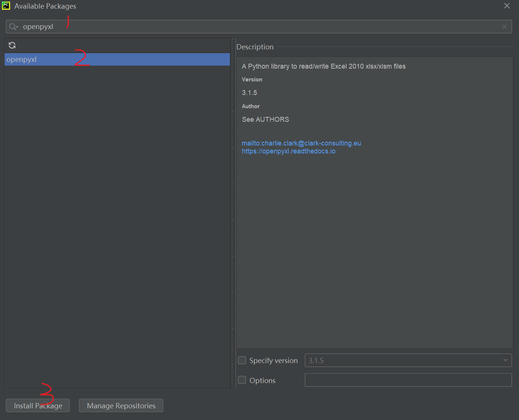Viewport: 519px width, 420px height.
Task: Close the Available Packages dialog
Action: 507,6
